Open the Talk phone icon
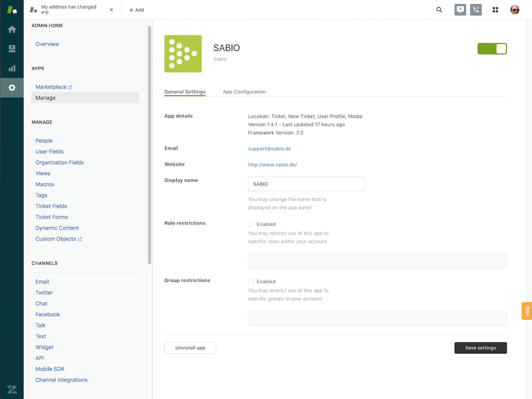Image resolution: width=532 pixels, height=399 pixels. 475,10
